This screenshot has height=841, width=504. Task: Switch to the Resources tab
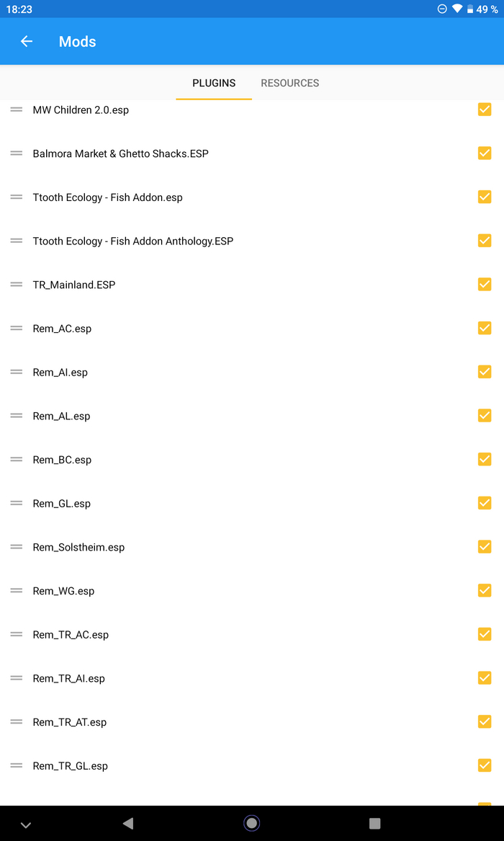point(289,83)
